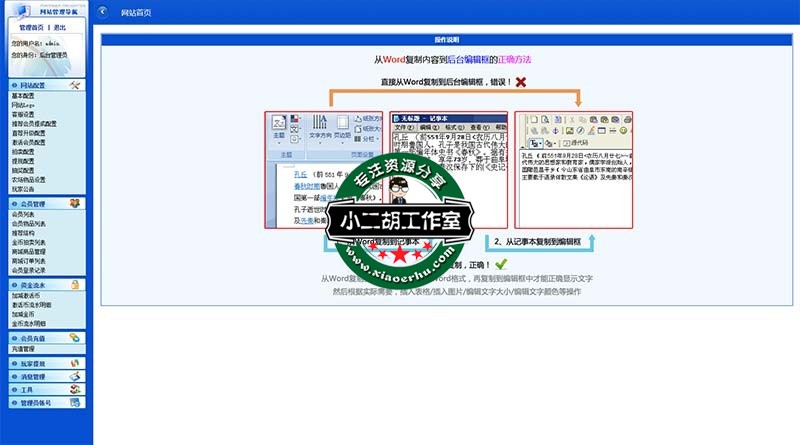Open 金币流水明细 under 资金流水
Image resolution: width=800 pixels, height=445 pixels.
(x=28, y=324)
